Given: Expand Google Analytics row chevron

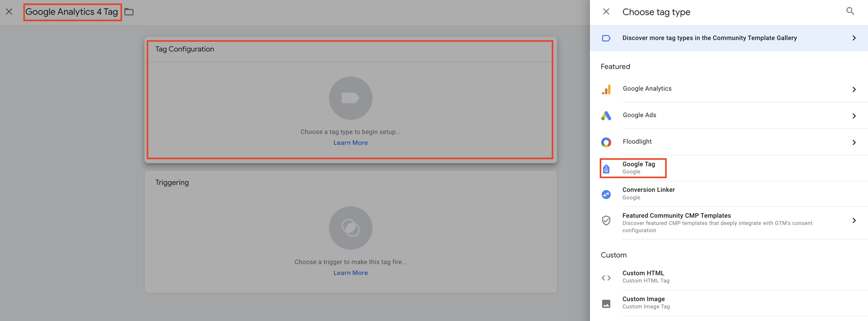Looking at the screenshot, I should [854, 89].
